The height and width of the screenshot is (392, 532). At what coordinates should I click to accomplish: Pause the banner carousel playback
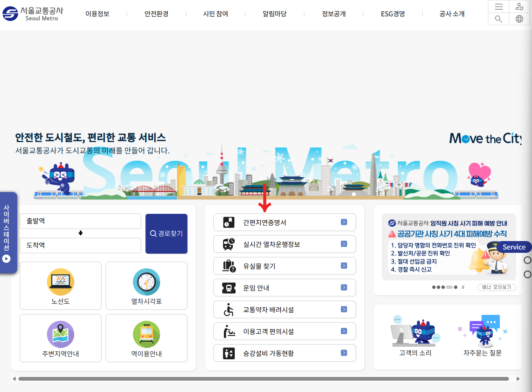(463, 287)
